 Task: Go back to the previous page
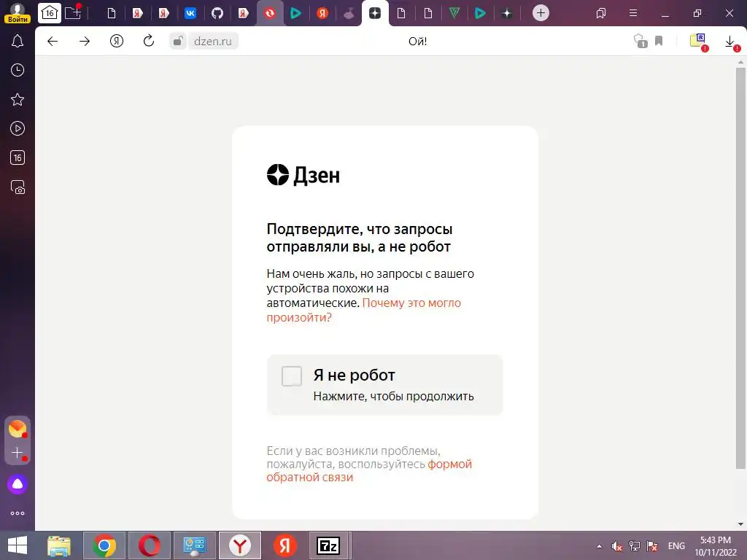(53, 42)
